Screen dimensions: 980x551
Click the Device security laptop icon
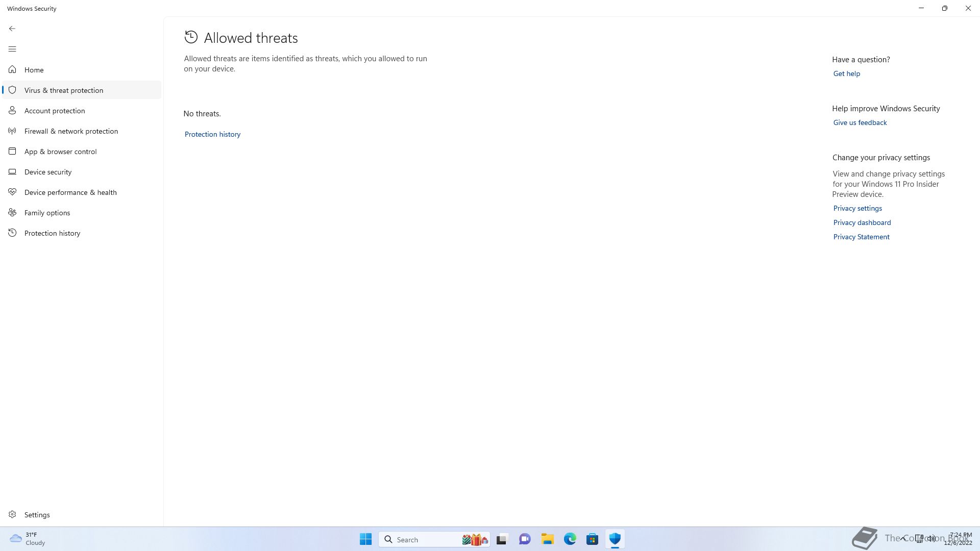(12, 172)
